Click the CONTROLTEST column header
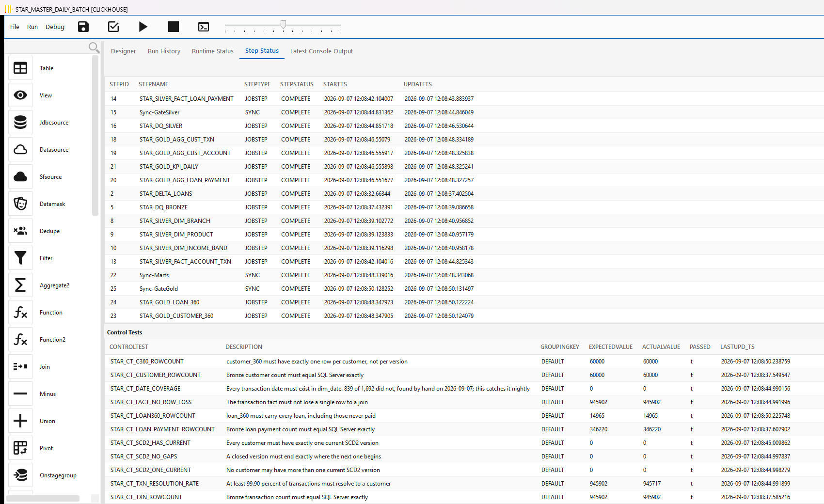 129,347
